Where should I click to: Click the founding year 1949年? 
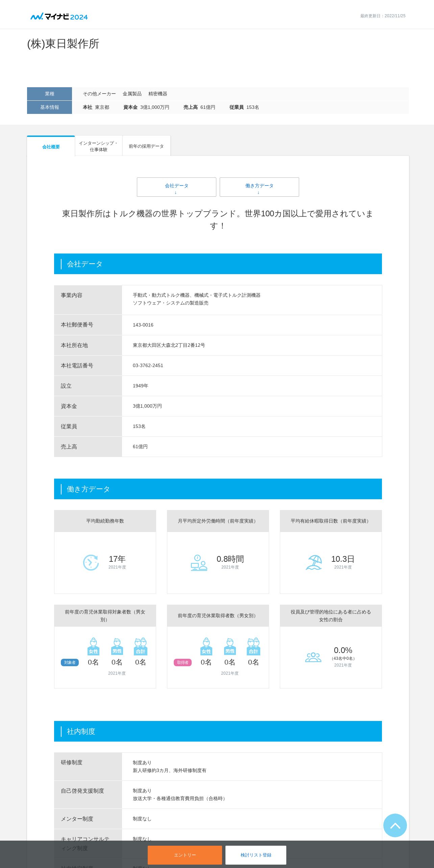[x=141, y=386]
